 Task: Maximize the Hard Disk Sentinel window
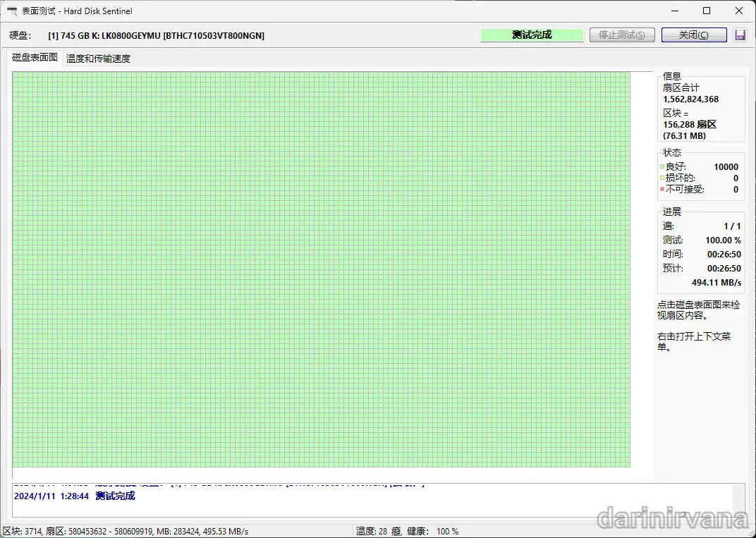[707, 11]
